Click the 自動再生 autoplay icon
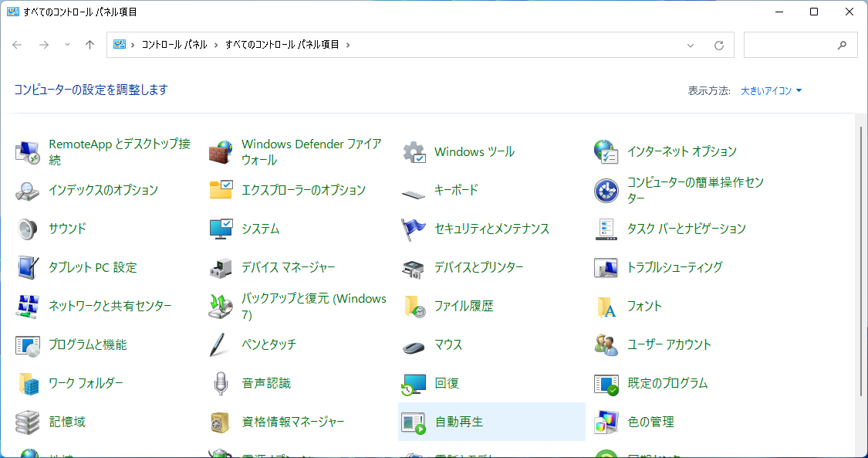868x458 pixels. (414, 422)
